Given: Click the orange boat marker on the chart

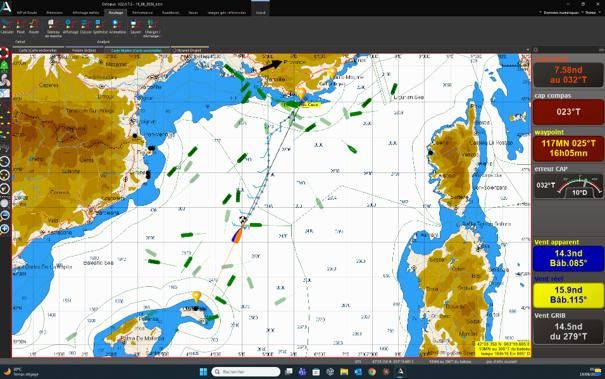Looking at the screenshot, I should [237, 235].
